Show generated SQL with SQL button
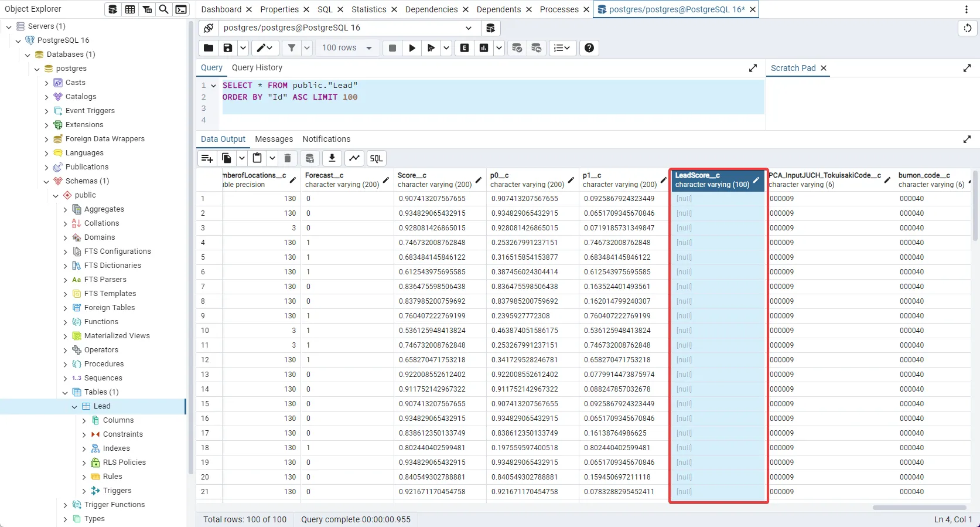980x527 pixels. coord(376,158)
